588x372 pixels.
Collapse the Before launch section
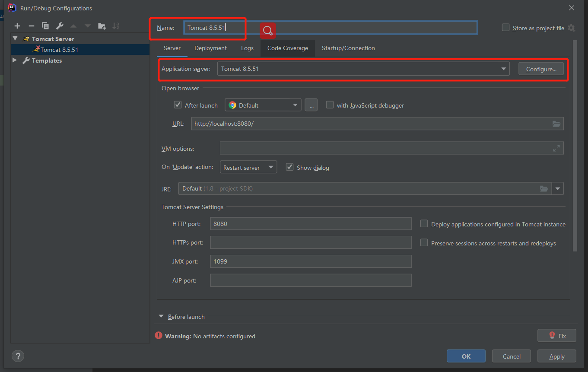coord(161,316)
